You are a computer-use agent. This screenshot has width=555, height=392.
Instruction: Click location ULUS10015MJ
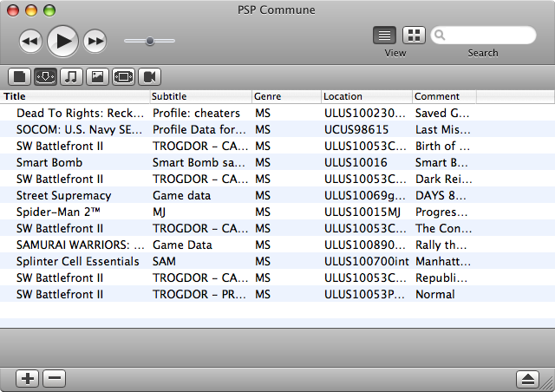click(x=362, y=212)
